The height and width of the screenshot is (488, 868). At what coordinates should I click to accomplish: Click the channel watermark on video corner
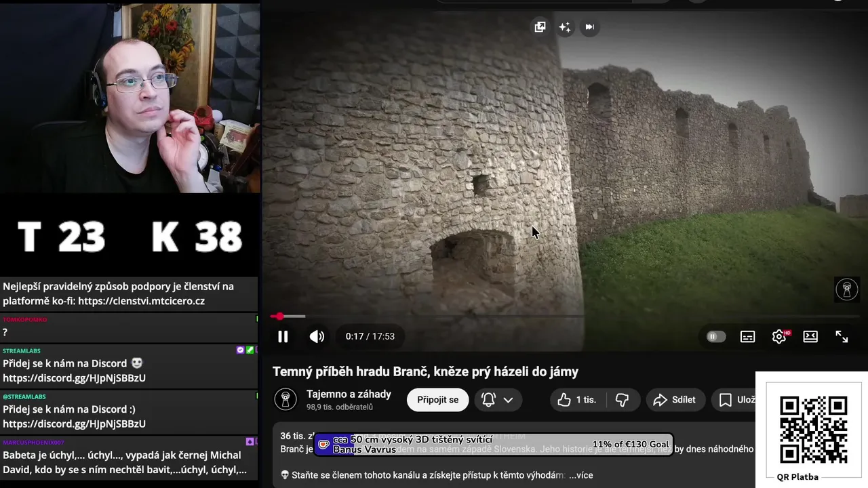(x=846, y=289)
